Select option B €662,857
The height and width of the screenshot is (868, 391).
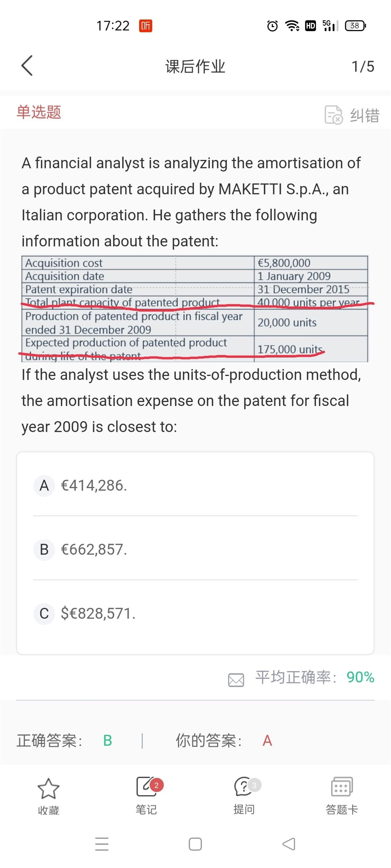pyautogui.click(x=195, y=549)
